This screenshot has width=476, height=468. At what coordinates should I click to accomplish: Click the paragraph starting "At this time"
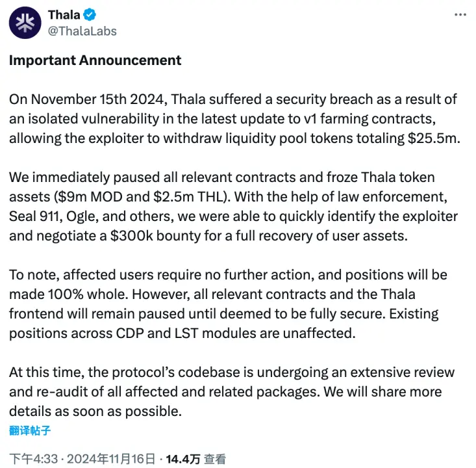pyautogui.click(x=232, y=392)
